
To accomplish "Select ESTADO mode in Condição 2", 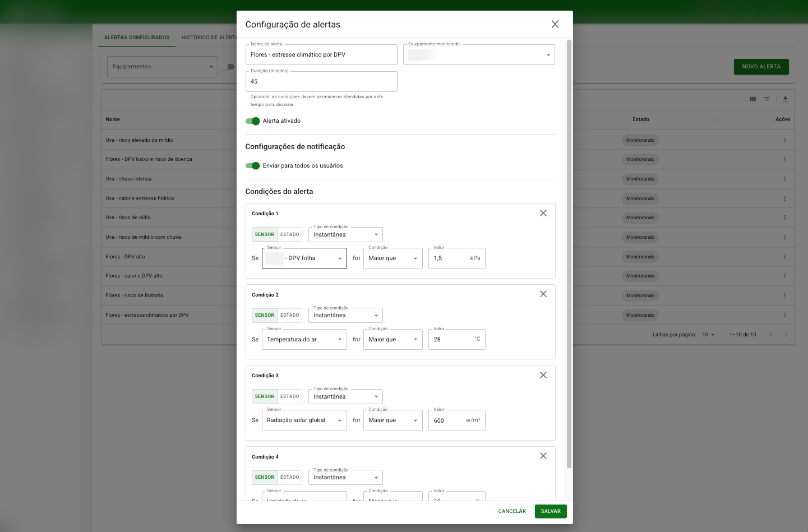I will coord(290,315).
